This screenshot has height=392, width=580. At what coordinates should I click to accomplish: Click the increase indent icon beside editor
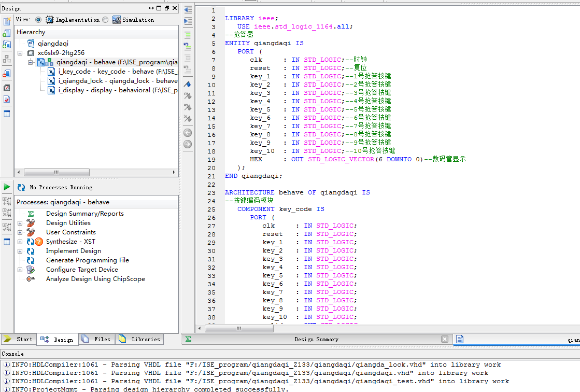point(188,21)
